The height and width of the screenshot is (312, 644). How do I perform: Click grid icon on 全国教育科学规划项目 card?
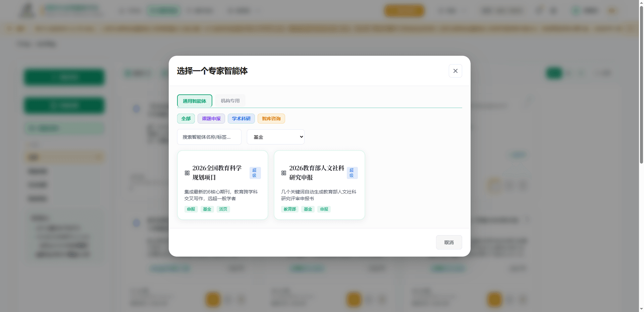pyautogui.click(x=187, y=173)
